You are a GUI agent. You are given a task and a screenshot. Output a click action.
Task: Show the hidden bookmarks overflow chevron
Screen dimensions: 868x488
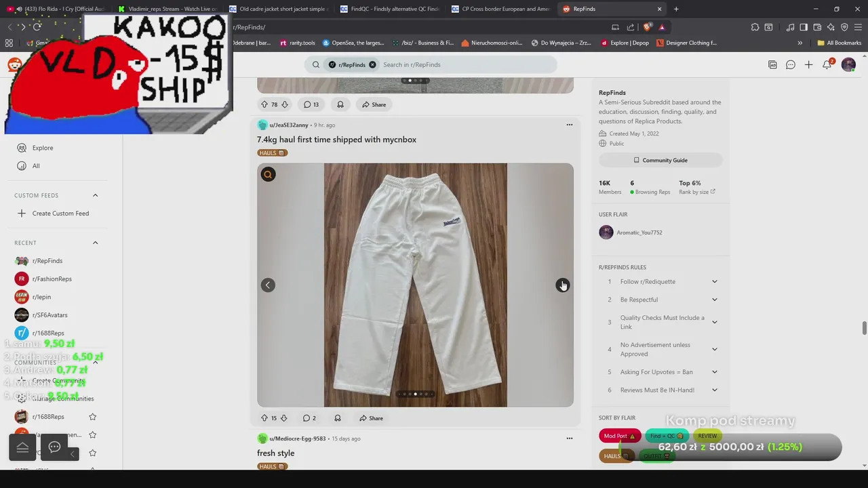tap(800, 43)
